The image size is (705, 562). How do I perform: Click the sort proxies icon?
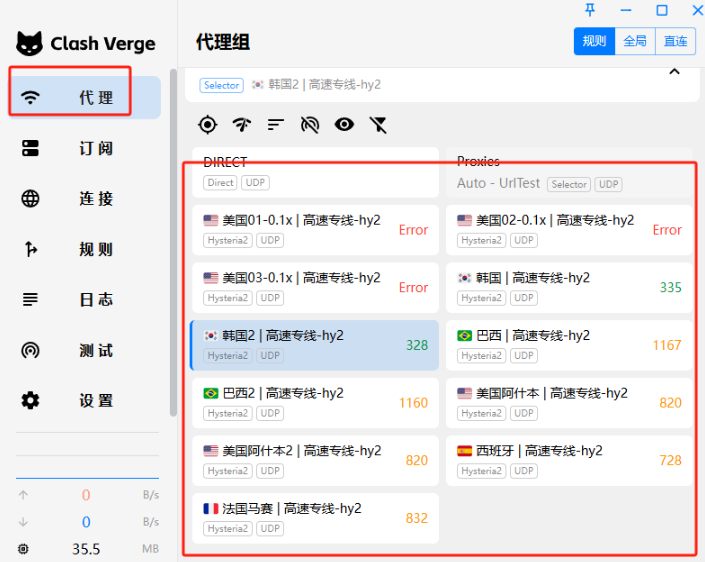pos(275,124)
